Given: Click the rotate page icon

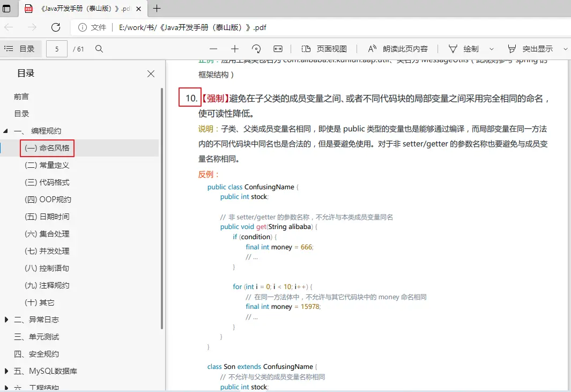Looking at the screenshot, I should point(256,49).
